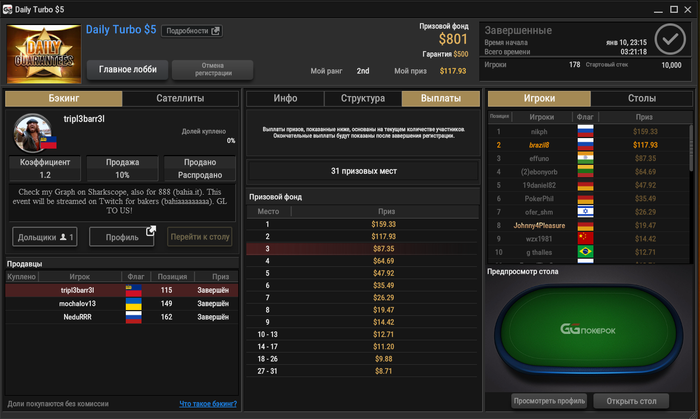This screenshot has width=700, height=419.
Task: Sort sellers by Куплено column header
Action: 21,277
